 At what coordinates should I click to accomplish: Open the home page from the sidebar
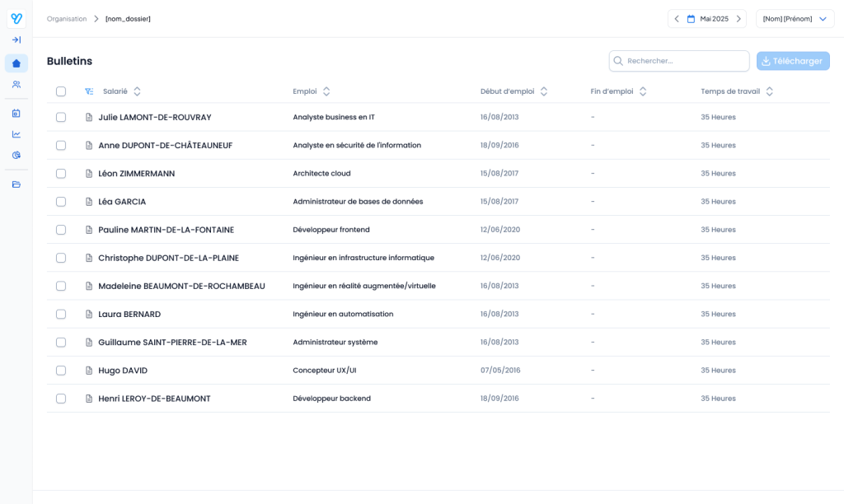tap(16, 63)
